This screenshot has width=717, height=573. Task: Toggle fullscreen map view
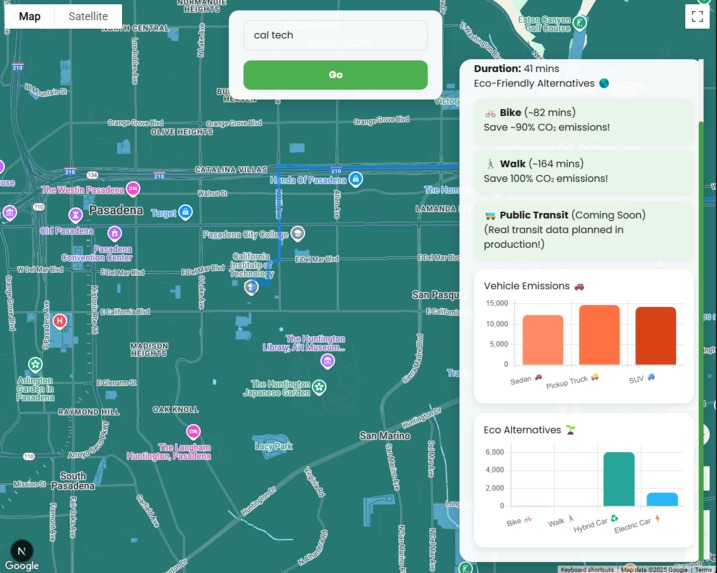point(697,16)
